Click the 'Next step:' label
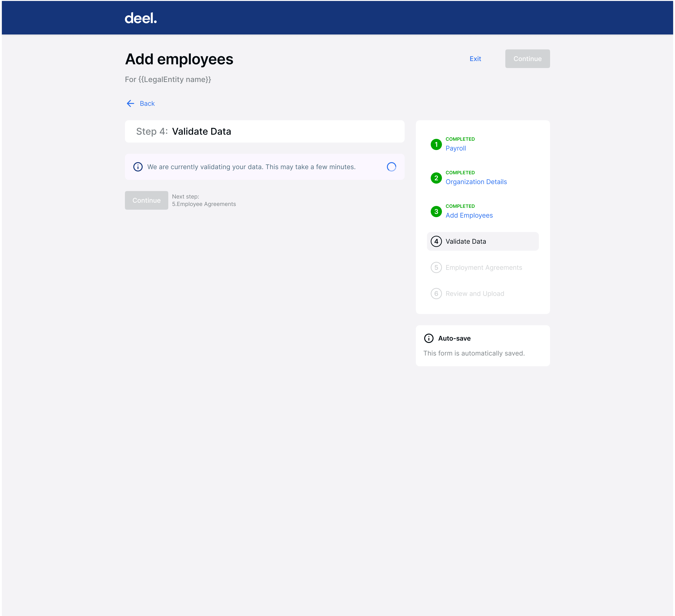The width and height of the screenshot is (675, 616). pos(186,196)
